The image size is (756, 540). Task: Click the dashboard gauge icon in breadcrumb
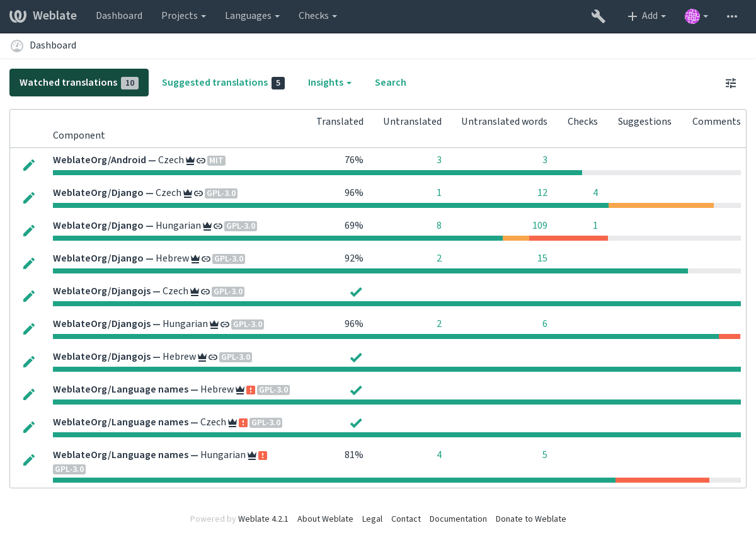17,46
